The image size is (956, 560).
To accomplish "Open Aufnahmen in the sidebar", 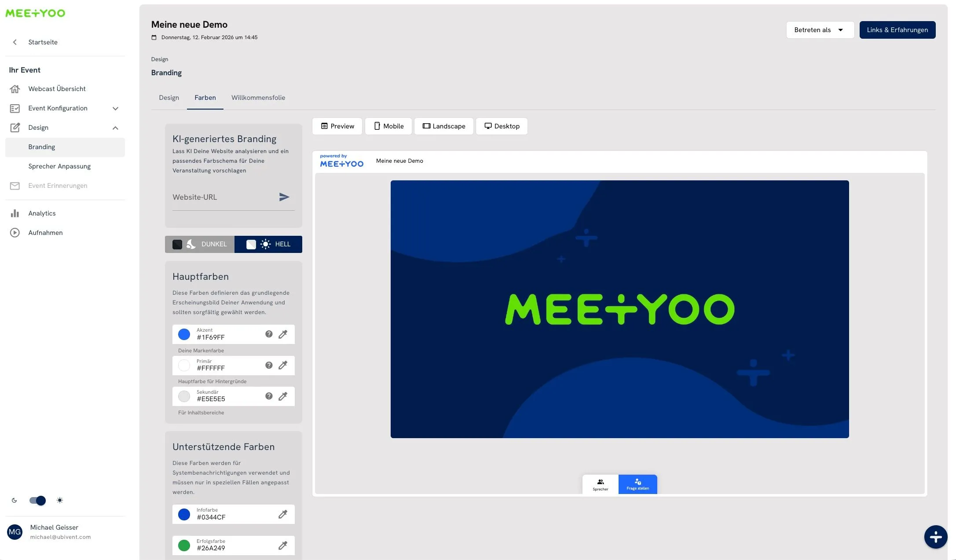I will point(65,233).
